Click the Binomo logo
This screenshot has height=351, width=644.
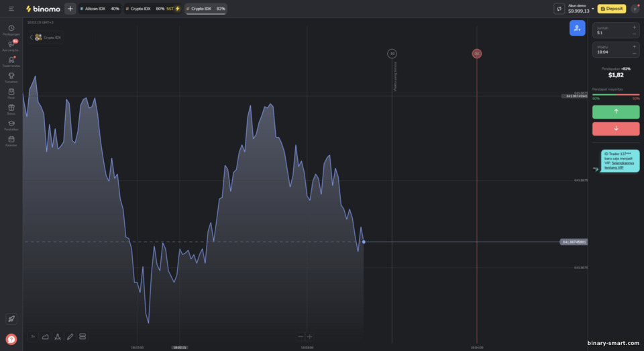pos(43,9)
